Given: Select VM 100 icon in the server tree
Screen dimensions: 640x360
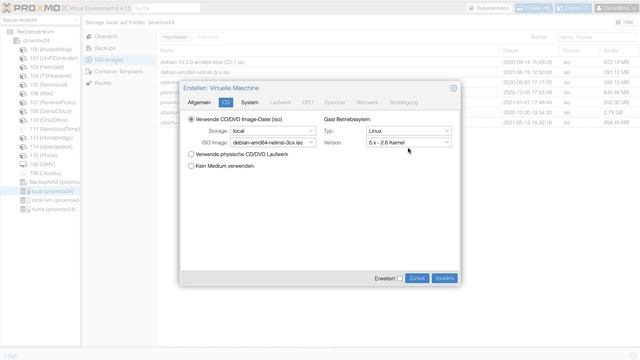Looking at the screenshot, I should click(23, 49).
